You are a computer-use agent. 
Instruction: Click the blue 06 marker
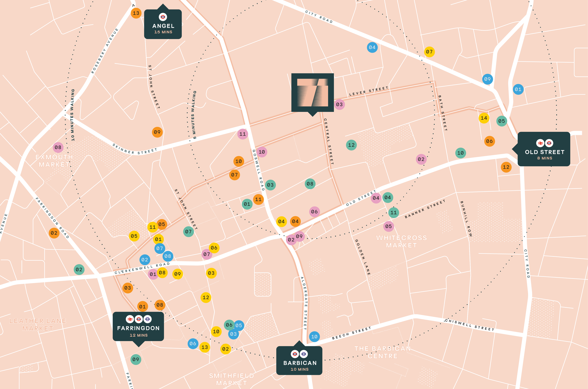click(193, 344)
